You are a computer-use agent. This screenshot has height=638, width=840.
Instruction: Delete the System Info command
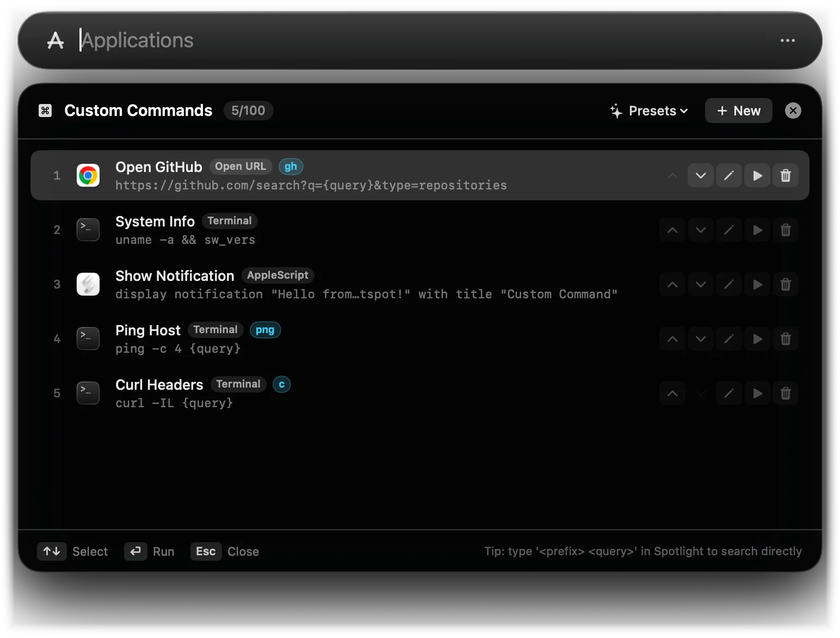point(786,230)
